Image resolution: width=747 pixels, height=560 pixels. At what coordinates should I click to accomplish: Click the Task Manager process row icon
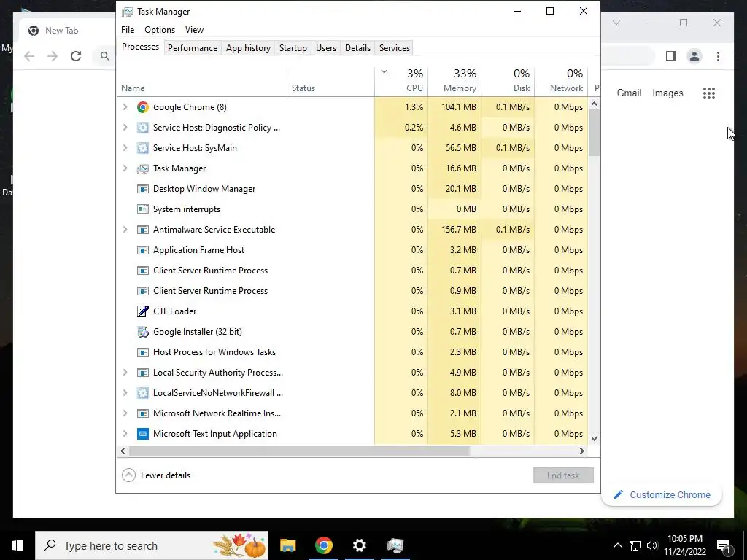142,168
